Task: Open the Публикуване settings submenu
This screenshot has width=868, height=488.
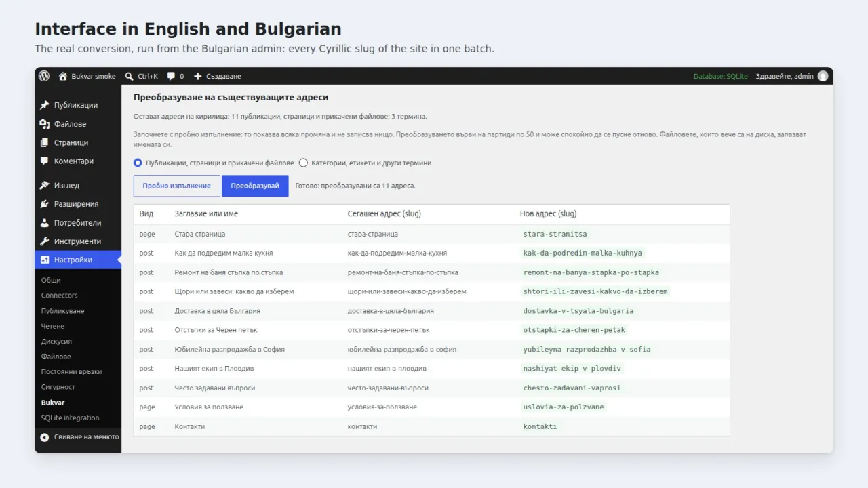Action: (62, 311)
